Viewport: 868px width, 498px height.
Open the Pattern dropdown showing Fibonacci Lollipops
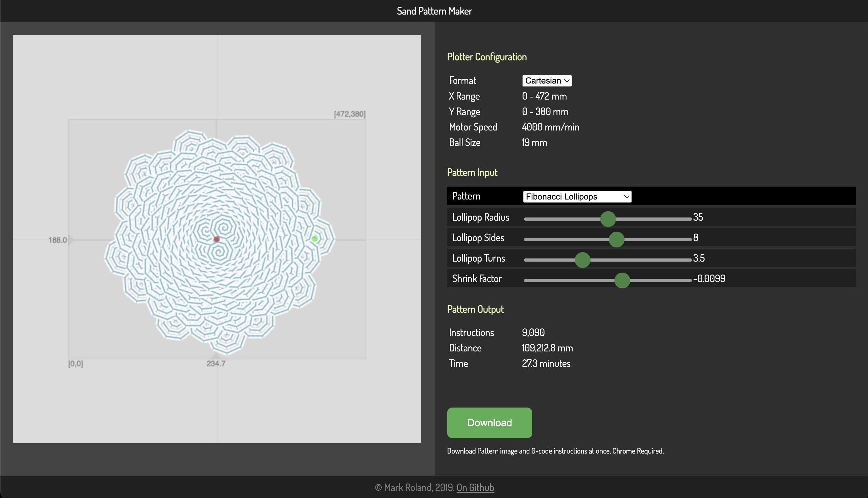pyautogui.click(x=577, y=197)
